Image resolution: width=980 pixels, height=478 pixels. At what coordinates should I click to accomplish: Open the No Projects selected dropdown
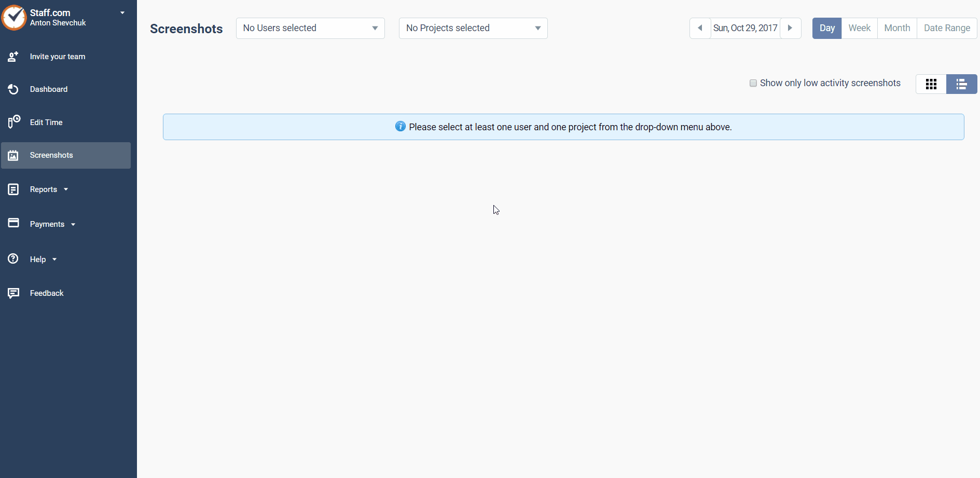point(473,28)
